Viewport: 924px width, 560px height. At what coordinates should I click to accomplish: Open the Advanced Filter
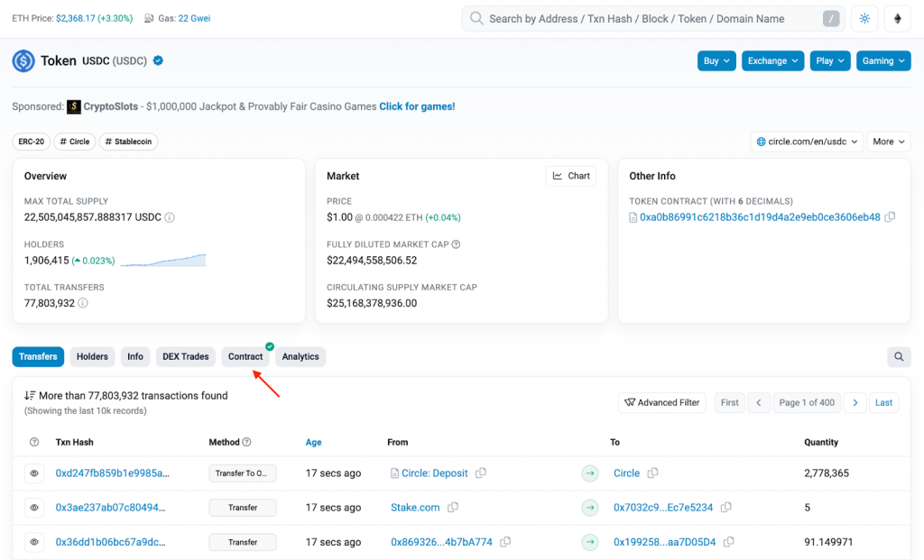(661, 403)
